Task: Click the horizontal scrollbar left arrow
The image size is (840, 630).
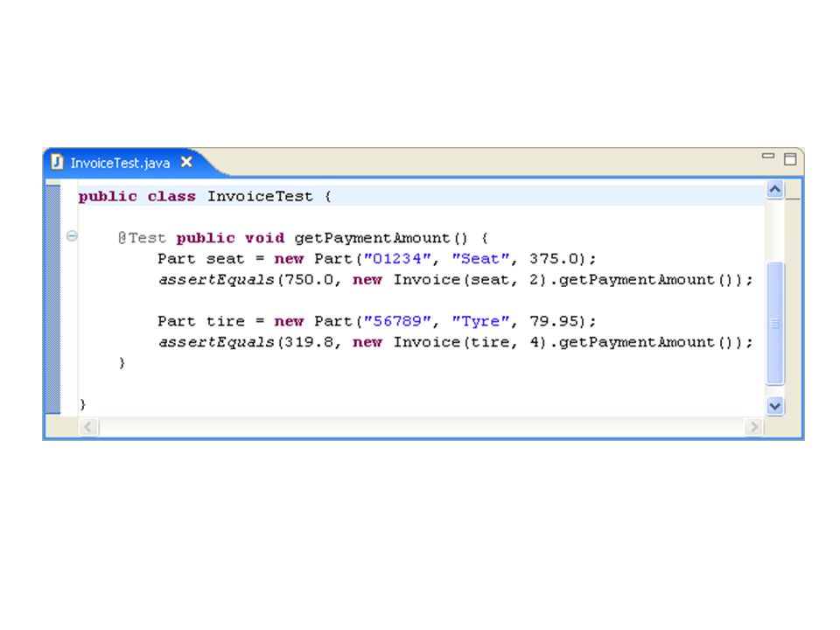Action: pos(89,427)
